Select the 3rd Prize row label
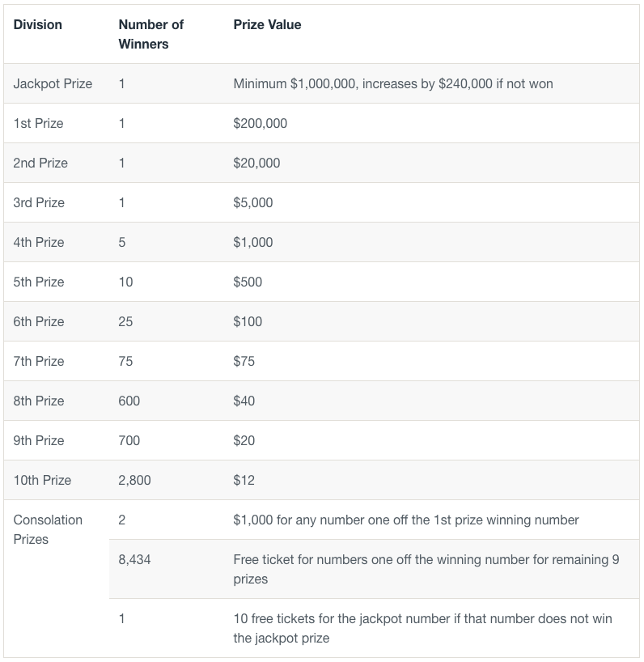644x662 pixels. click(x=39, y=202)
